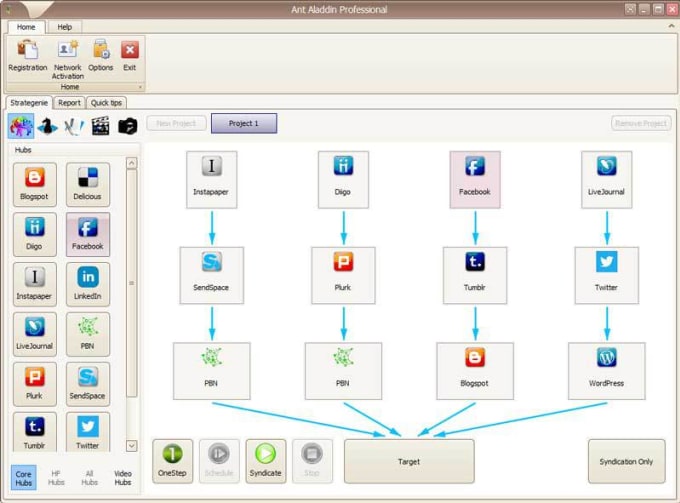Viewport: 680px width, 503px height.
Task: Select the colorful elephant strategy icon
Action: coord(21,126)
